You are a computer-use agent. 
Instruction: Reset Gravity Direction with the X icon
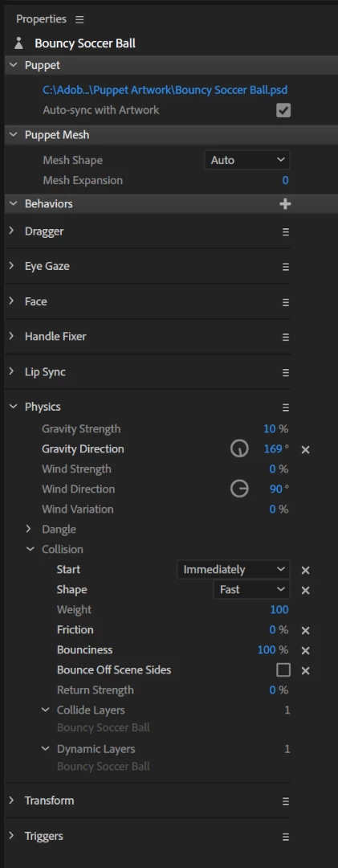(x=305, y=449)
